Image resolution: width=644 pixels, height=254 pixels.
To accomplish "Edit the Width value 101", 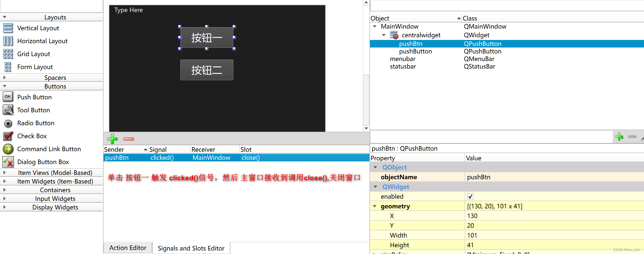I will pyautogui.click(x=555, y=235).
